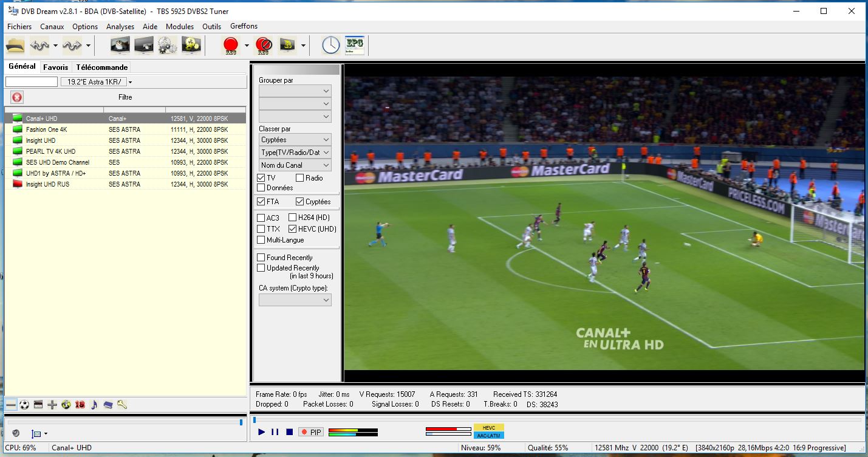Click the HEVC codec indicator
Image resolution: width=868 pixels, height=457 pixels.
click(x=489, y=428)
